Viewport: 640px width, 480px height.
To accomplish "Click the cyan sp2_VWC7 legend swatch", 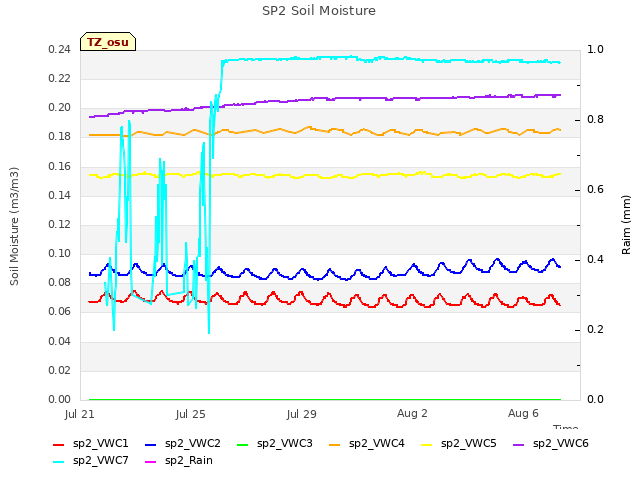I will pyautogui.click(x=59, y=462).
